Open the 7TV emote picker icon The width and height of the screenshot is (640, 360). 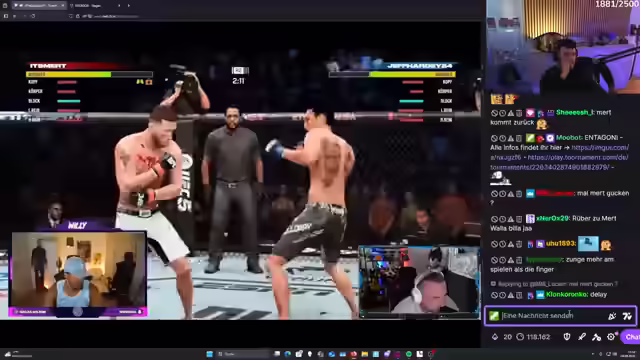(x=627, y=316)
